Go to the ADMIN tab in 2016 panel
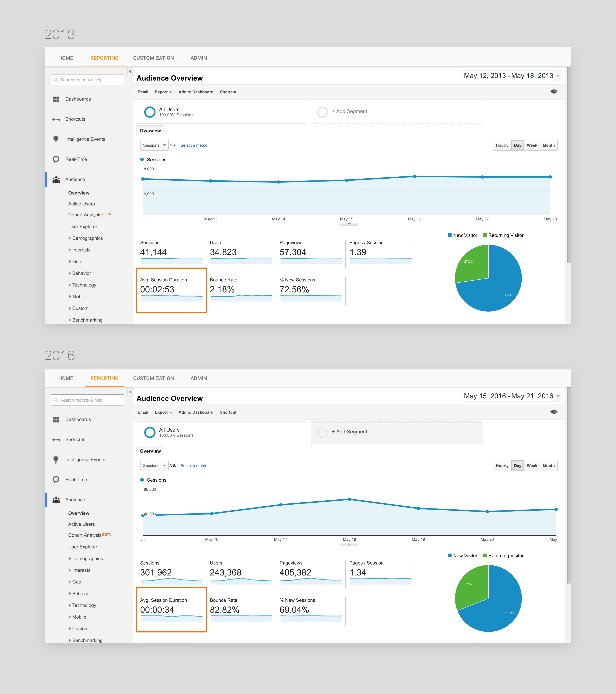Viewport: 616px width, 694px height. tap(199, 378)
